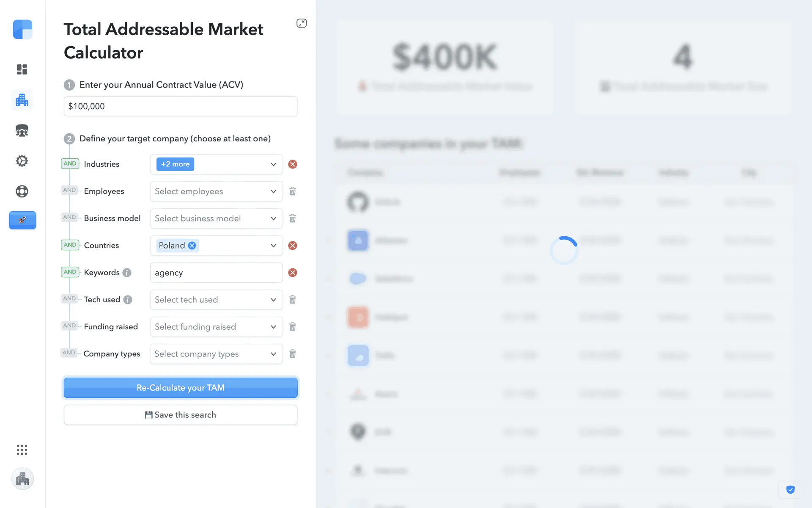Open the settings gear icon in sidebar
The image size is (812, 508).
pos(22,161)
